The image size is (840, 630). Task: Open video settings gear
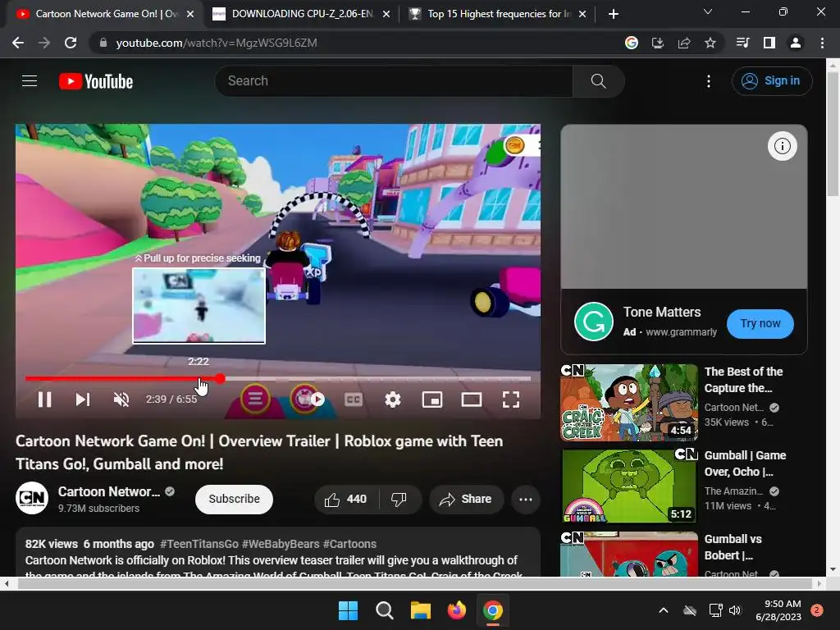(393, 399)
